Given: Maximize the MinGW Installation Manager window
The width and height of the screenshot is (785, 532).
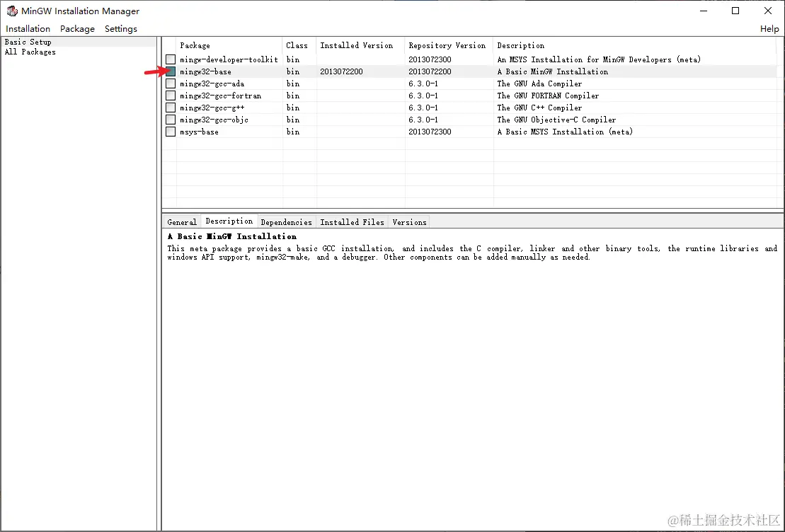Looking at the screenshot, I should point(735,11).
